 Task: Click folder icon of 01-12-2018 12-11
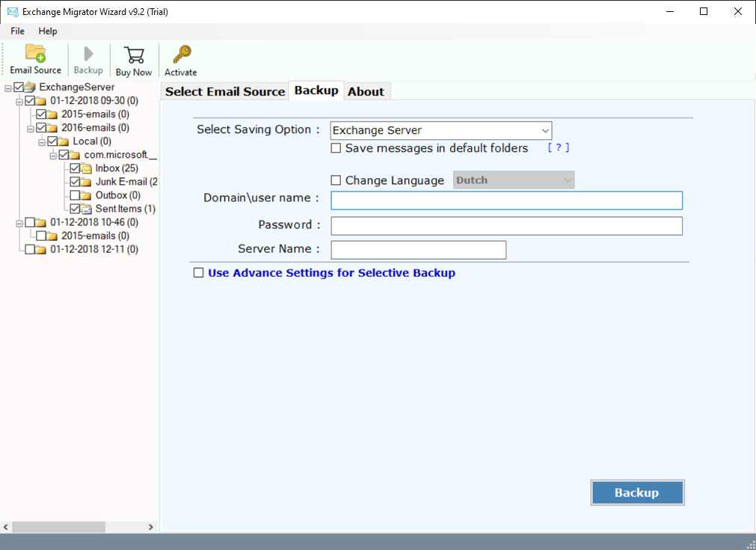(x=41, y=249)
